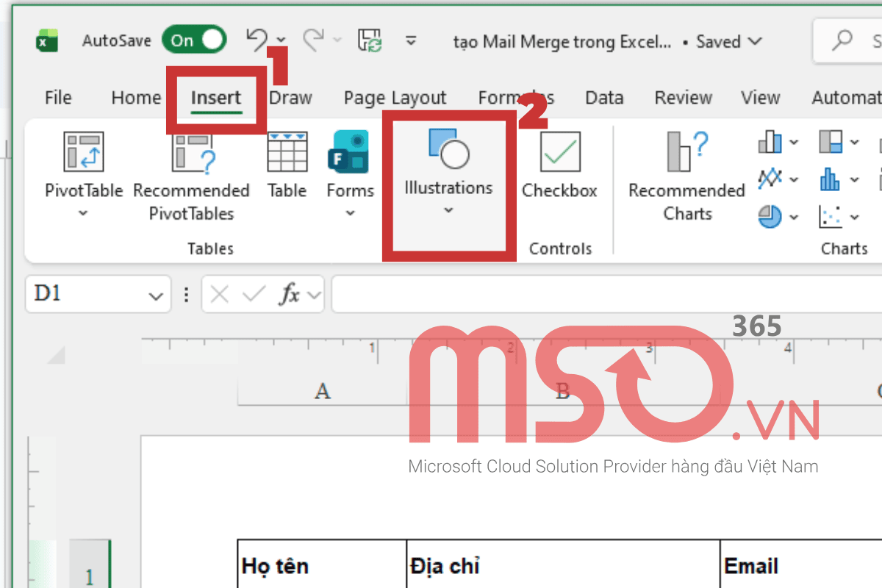Expand the Illustrations dropdown chevron
This screenshot has width=882, height=588.
pyautogui.click(x=448, y=210)
